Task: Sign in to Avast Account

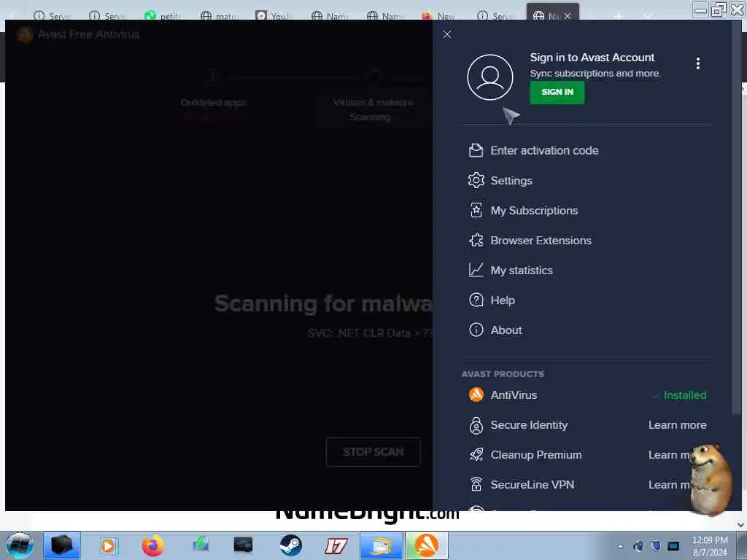Action: tap(557, 92)
